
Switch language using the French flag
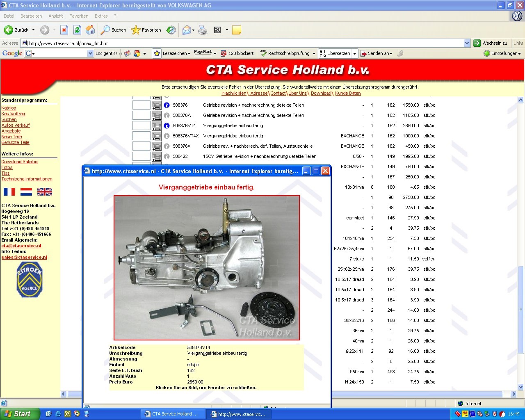point(9,192)
